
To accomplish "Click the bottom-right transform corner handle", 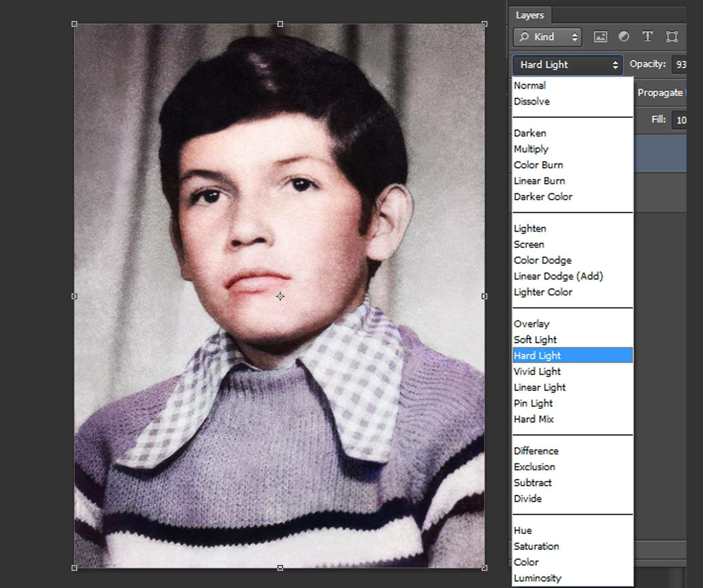I will [484, 568].
